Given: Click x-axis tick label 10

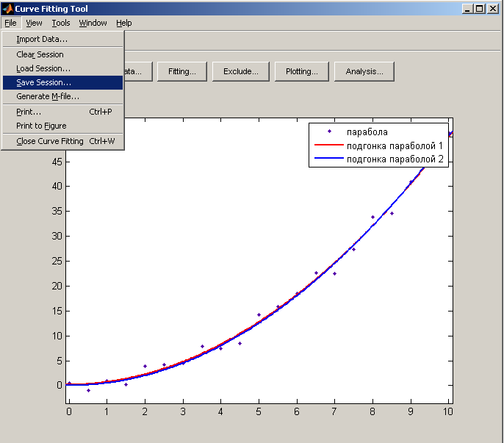Looking at the screenshot, I should (x=447, y=412).
